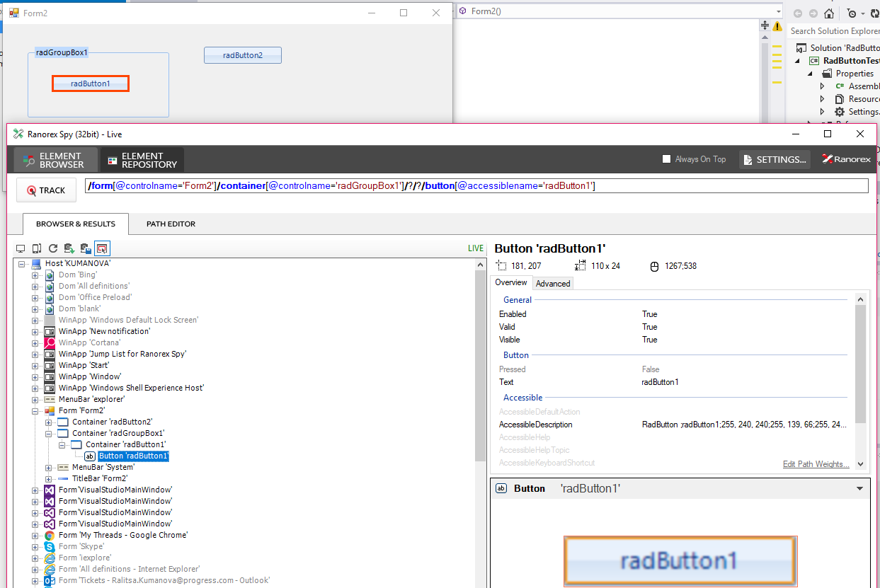Refresh the element tree

point(53,248)
